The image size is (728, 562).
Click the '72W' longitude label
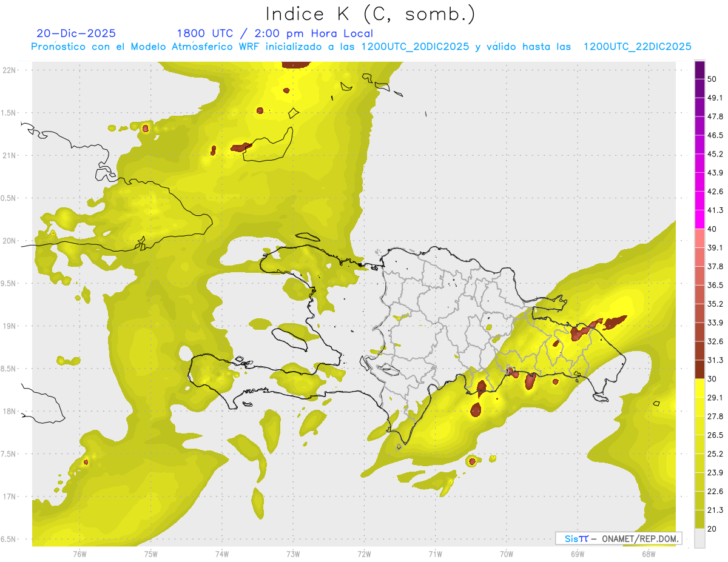tap(365, 554)
